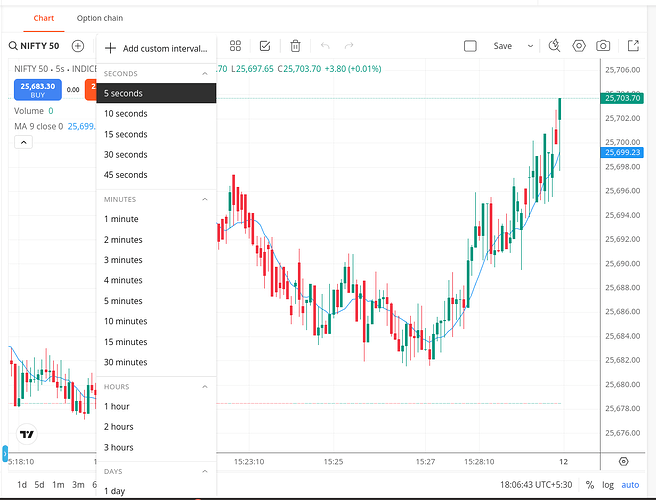Click the trash delete drawings icon
Viewport: 656px width, 500px height.
tap(295, 46)
